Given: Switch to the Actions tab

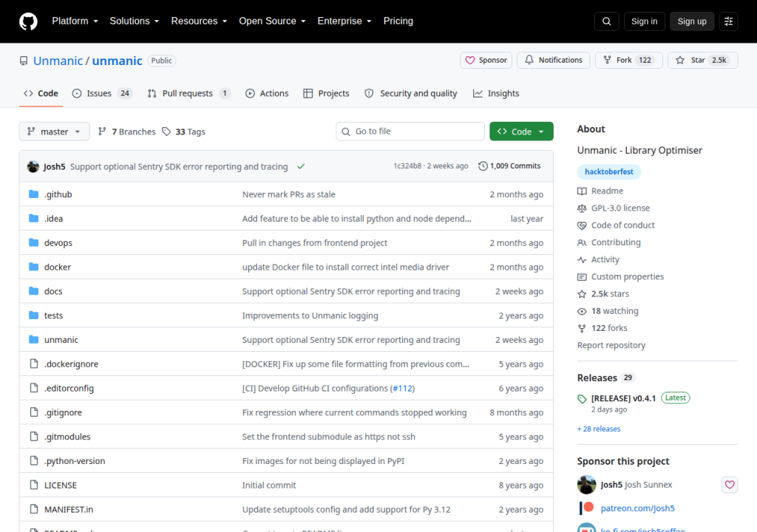Looking at the screenshot, I should tap(267, 93).
